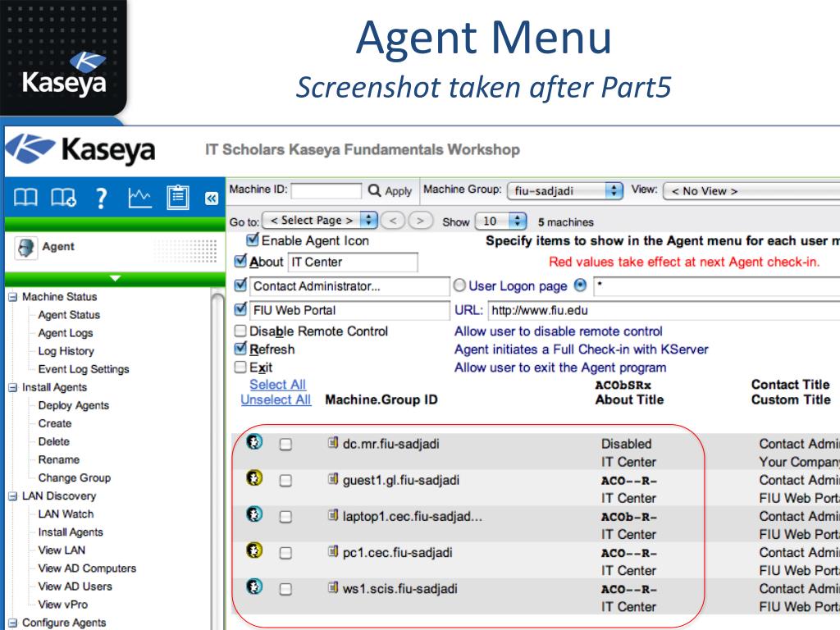Open Deploy Agents menu item
840x630 pixels.
pos(73,405)
